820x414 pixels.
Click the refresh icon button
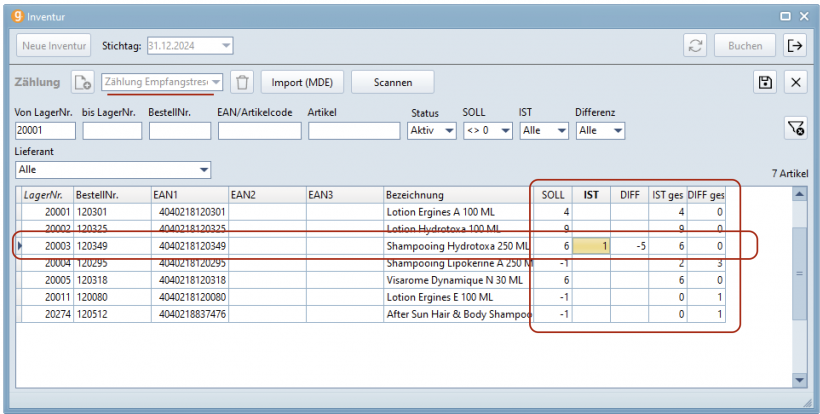(695, 46)
